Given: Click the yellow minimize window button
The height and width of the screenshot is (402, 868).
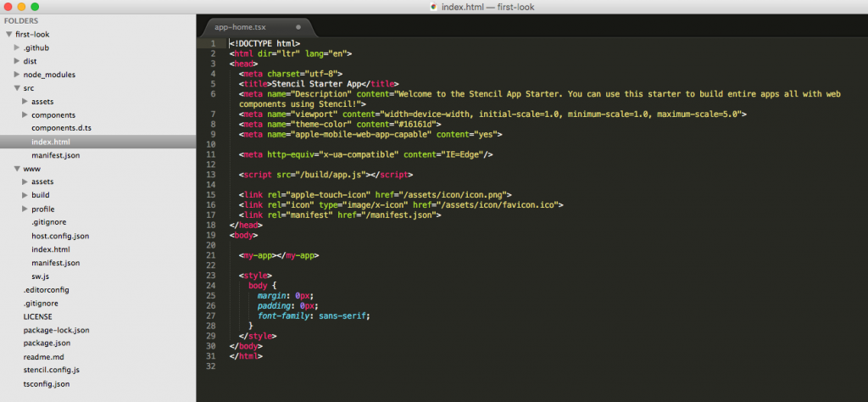Looking at the screenshot, I should (x=21, y=7).
